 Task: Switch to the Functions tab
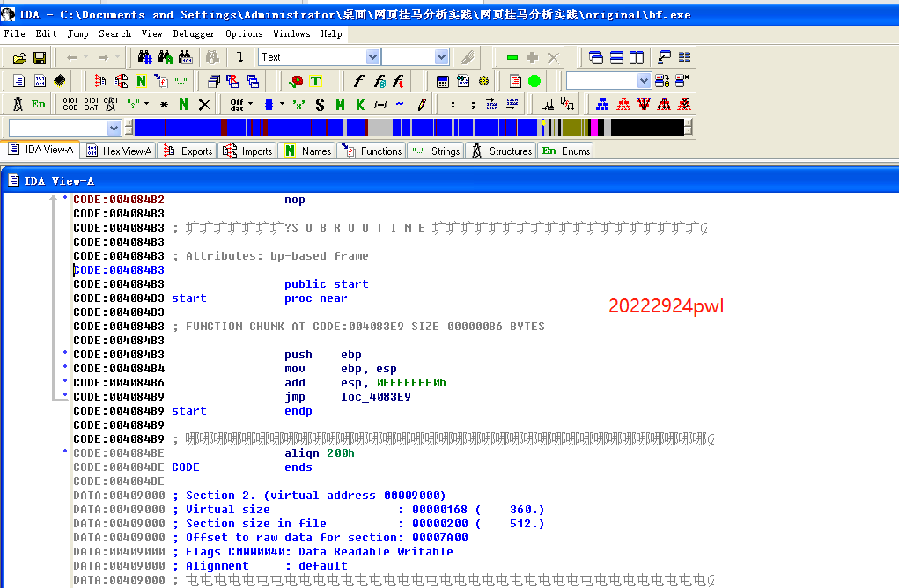pyautogui.click(x=372, y=151)
